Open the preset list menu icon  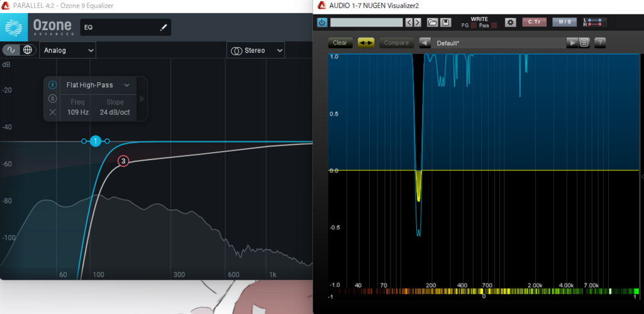[x=584, y=43]
